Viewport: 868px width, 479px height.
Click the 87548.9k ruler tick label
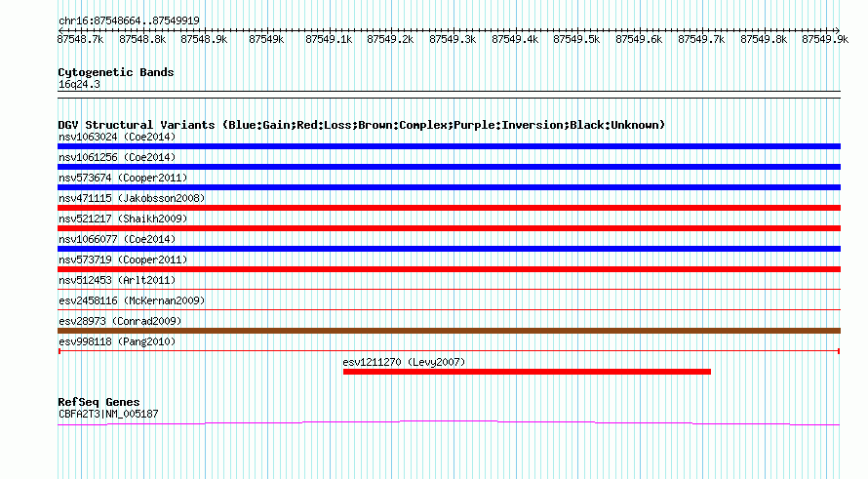[x=204, y=39]
